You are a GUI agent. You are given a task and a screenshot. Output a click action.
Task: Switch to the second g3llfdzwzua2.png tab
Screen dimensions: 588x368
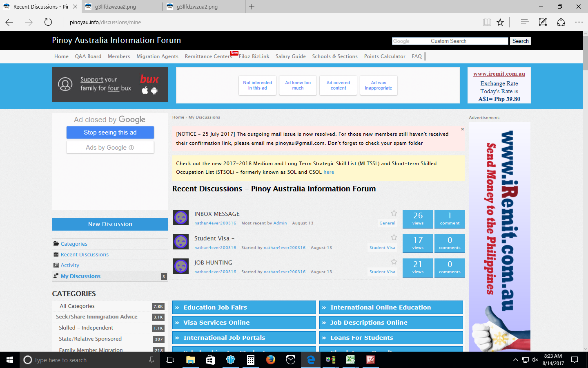[x=197, y=7]
